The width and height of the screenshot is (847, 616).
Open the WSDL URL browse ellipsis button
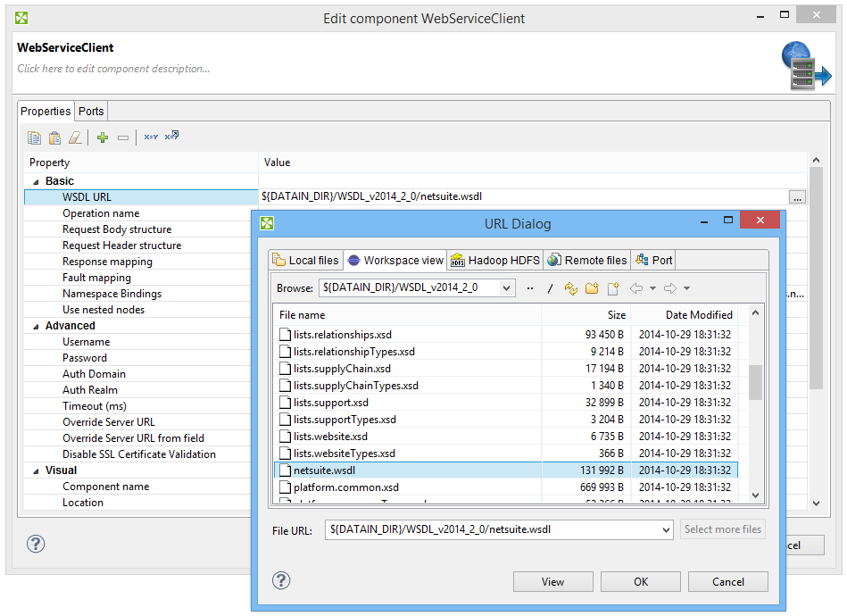797,197
